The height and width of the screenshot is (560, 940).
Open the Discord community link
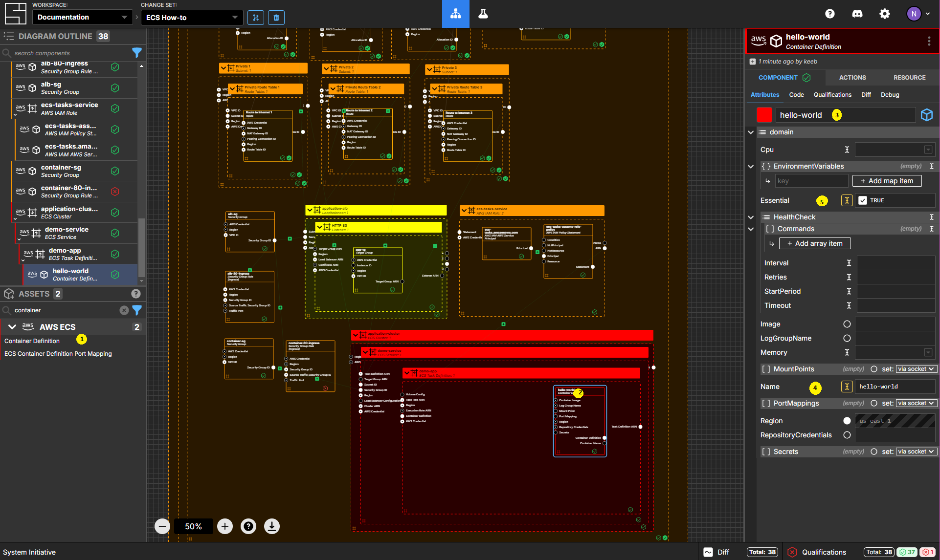(x=857, y=14)
